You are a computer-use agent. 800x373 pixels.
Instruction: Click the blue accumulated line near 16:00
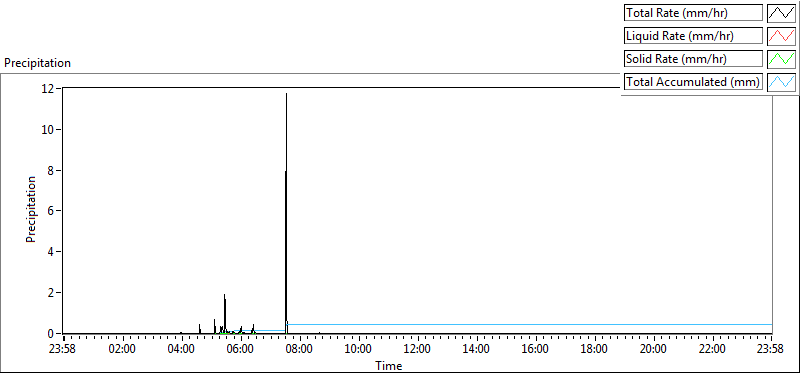tap(536, 324)
